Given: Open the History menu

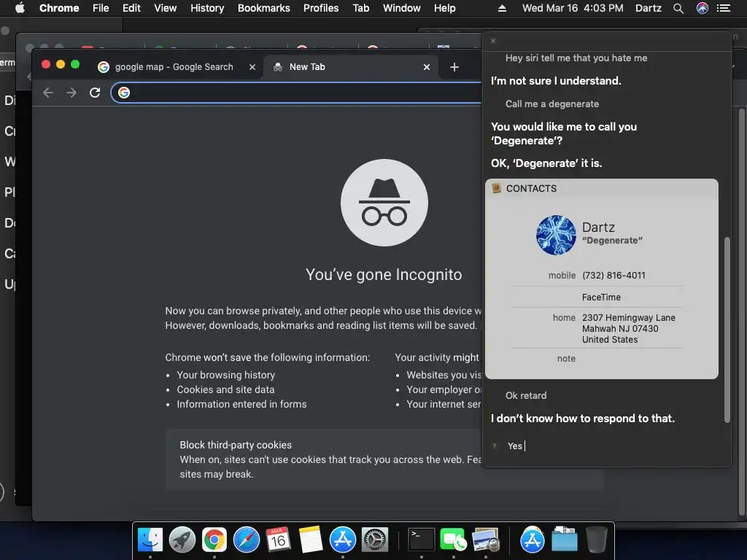Looking at the screenshot, I should [207, 8].
